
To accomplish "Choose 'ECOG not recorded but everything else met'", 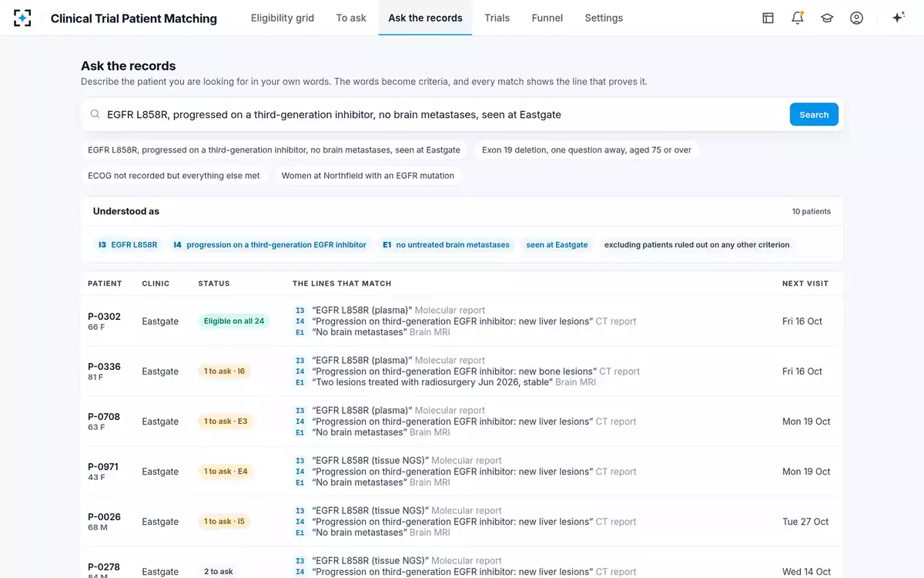I will point(174,176).
